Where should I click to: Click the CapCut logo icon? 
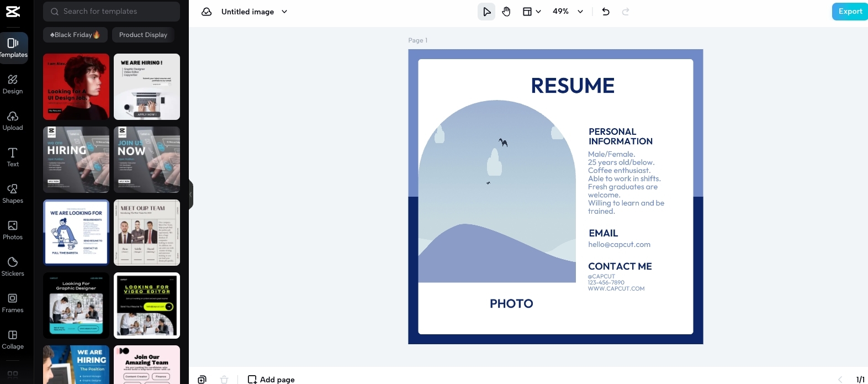pyautogui.click(x=13, y=12)
